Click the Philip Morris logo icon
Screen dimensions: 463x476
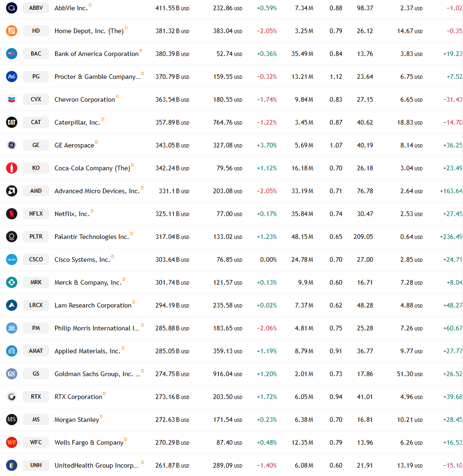click(x=12, y=328)
